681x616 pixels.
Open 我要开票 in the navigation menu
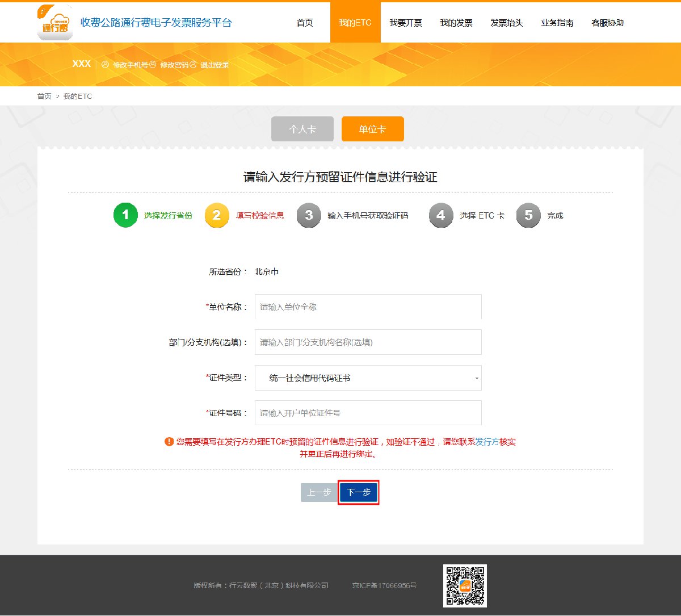406,23
